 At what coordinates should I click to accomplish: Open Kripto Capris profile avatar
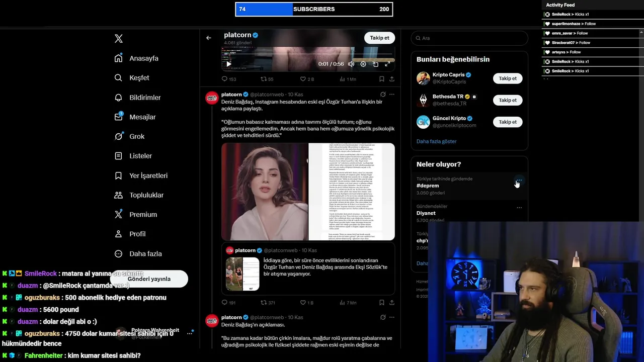pyautogui.click(x=423, y=78)
